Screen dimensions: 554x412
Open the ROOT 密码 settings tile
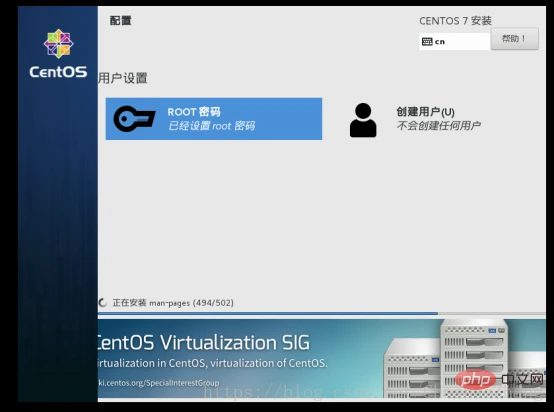point(214,119)
